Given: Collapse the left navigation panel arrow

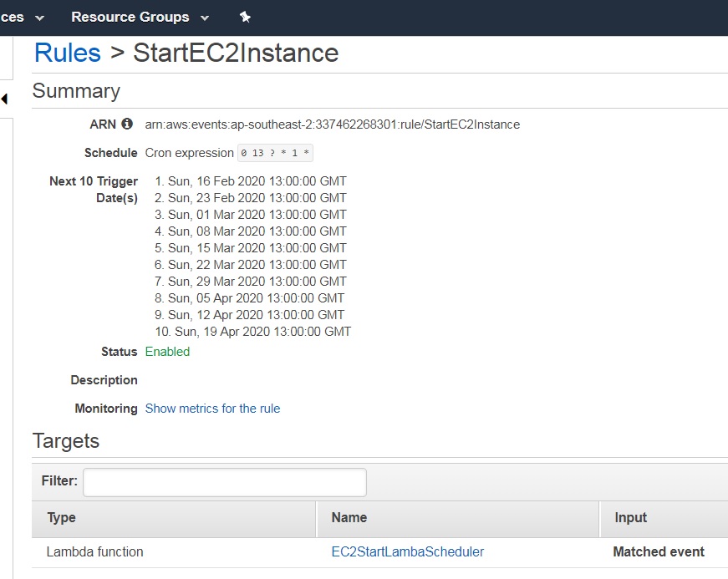Looking at the screenshot, I should 4,99.
